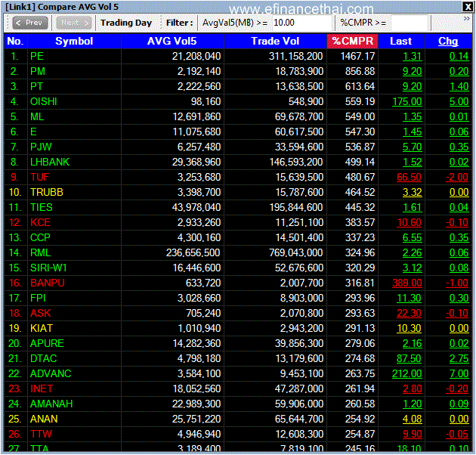The image size is (476, 455).
Task: Sort by the Last column header
Action: coord(401,41)
